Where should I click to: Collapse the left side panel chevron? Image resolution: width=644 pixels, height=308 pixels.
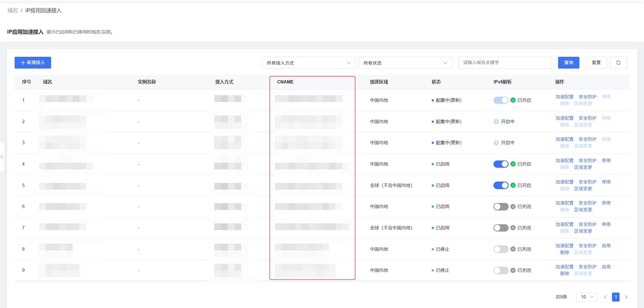pos(2,157)
